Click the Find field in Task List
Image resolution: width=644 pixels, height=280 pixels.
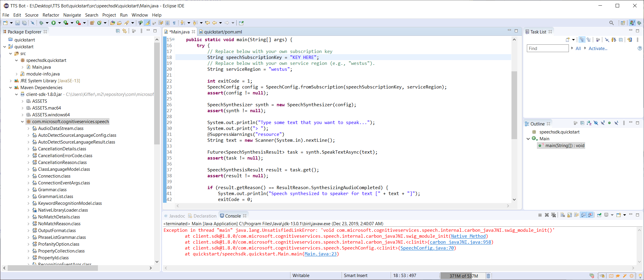(x=547, y=48)
